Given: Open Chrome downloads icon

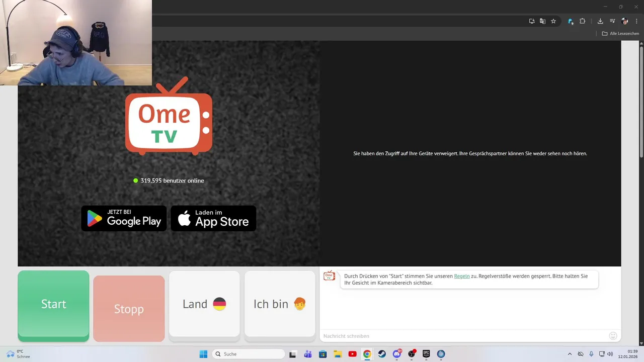Looking at the screenshot, I should [x=600, y=21].
